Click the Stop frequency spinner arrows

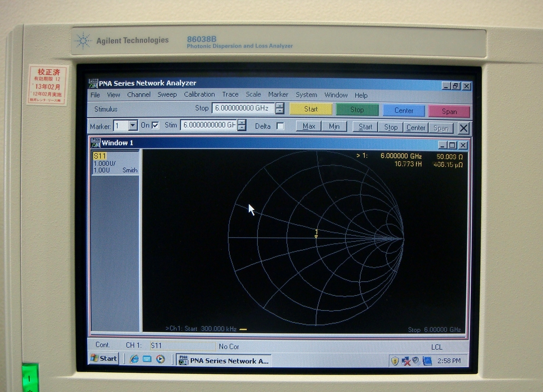[x=280, y=108]
